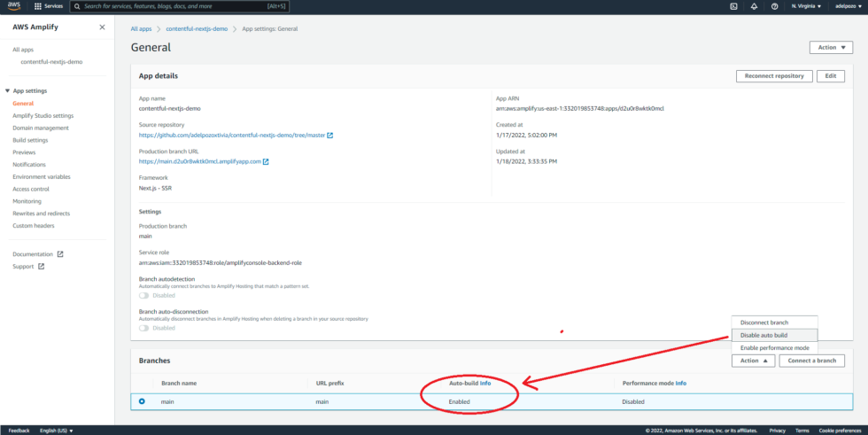Open the notifications bell icon
The image size is (868, 435).
pyautogui.click(x=754, y=6)
